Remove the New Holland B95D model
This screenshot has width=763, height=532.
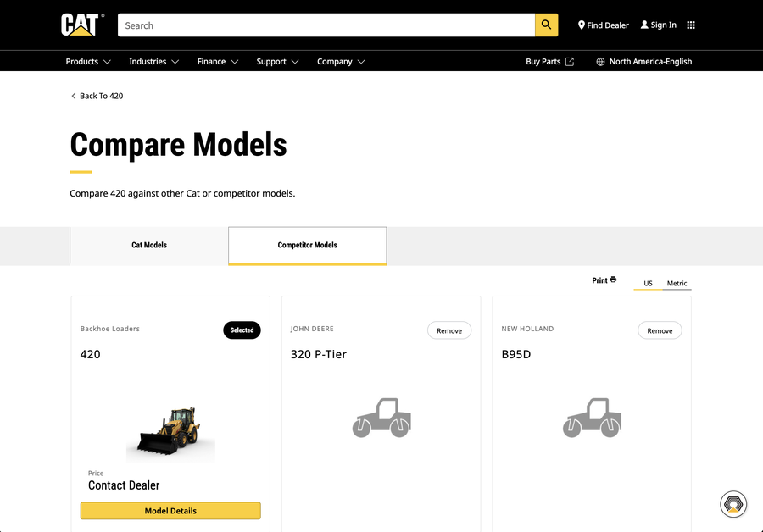(660, 330)
